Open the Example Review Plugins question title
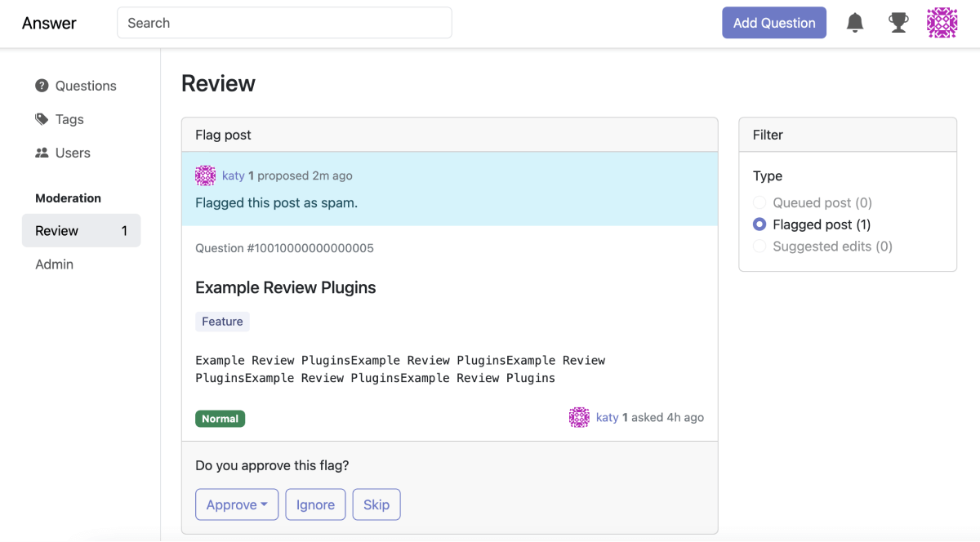Screen dimensions: 980x542 point(285,287)
